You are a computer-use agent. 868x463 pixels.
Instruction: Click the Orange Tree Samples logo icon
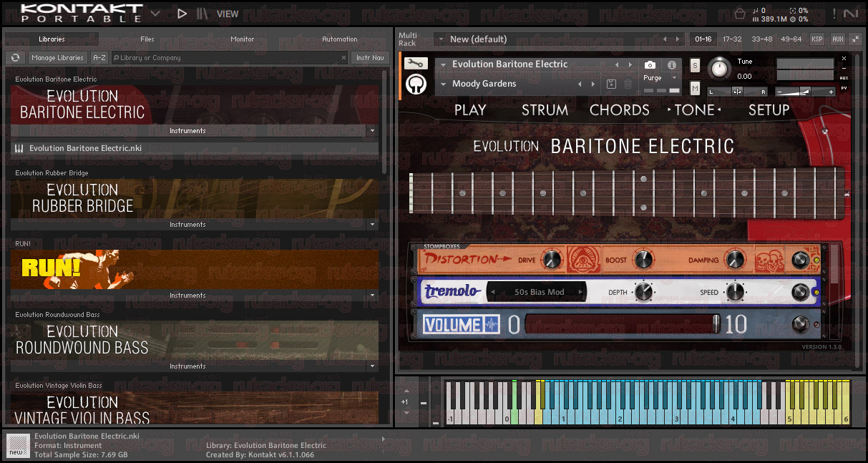pos(415,84)
